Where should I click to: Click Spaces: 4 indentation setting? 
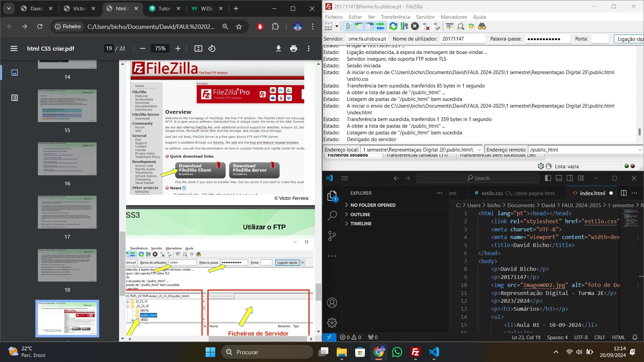(557, 337)
